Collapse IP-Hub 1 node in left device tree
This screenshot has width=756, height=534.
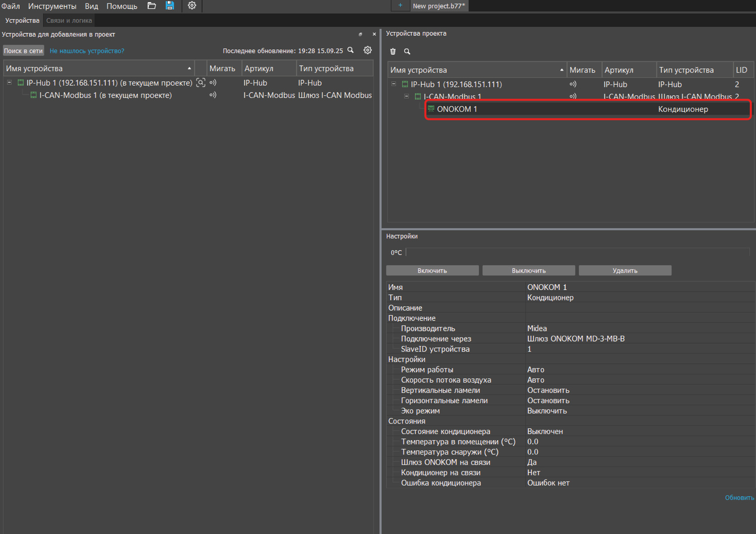tap(10, 83)
